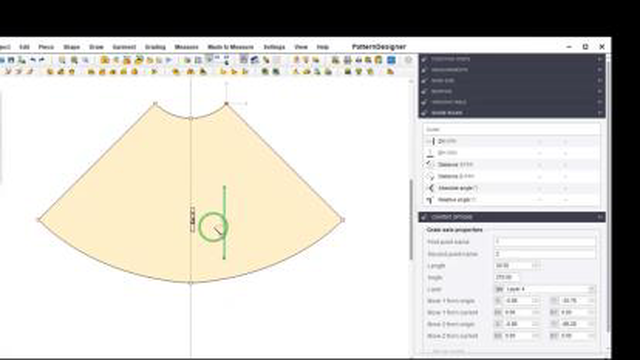640x360 pixels.
Task: Open the Help menu
Action: (x=323, y=47)
